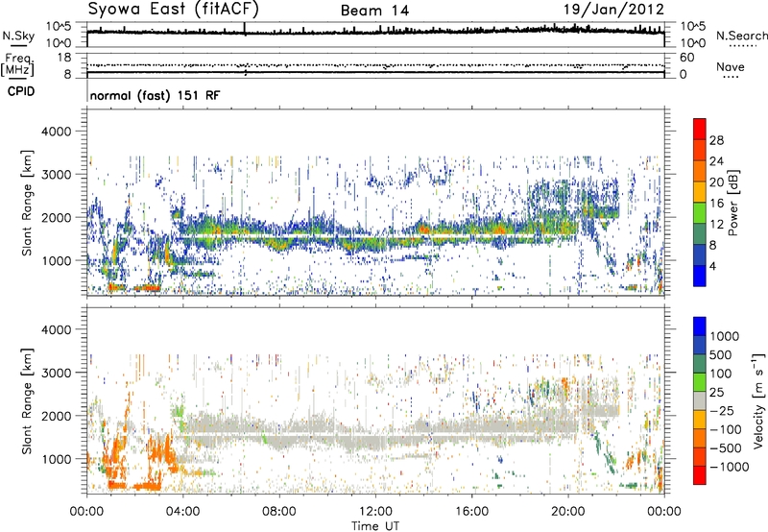Click the '1000' range tick on the power panel
Viewport: 768px width, 532px height.
56,260
